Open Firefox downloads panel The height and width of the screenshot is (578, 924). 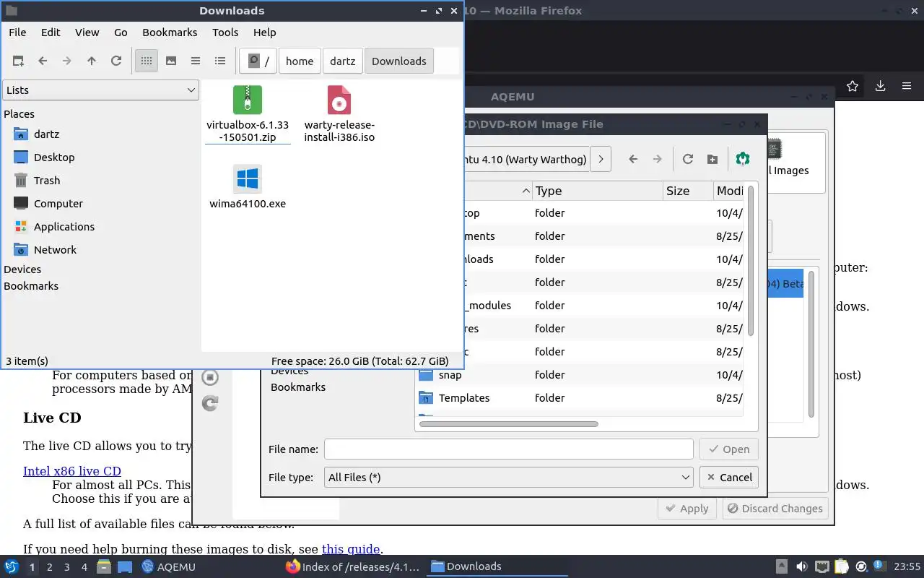pos(880,87)
